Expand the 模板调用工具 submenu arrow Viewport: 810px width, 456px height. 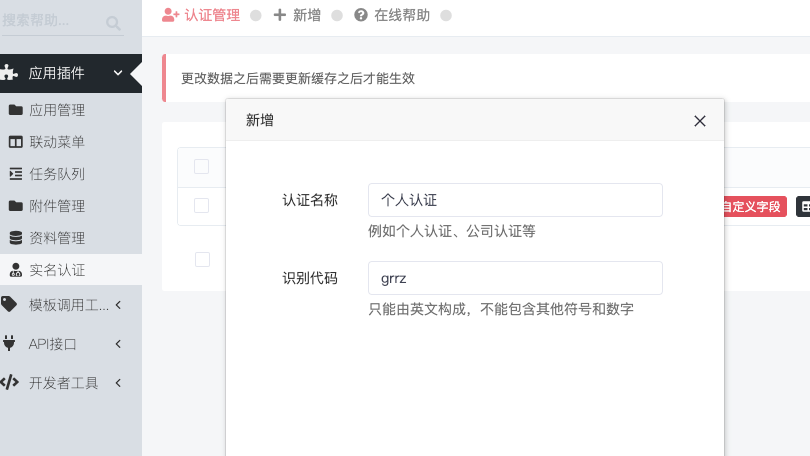pos(118,305)
